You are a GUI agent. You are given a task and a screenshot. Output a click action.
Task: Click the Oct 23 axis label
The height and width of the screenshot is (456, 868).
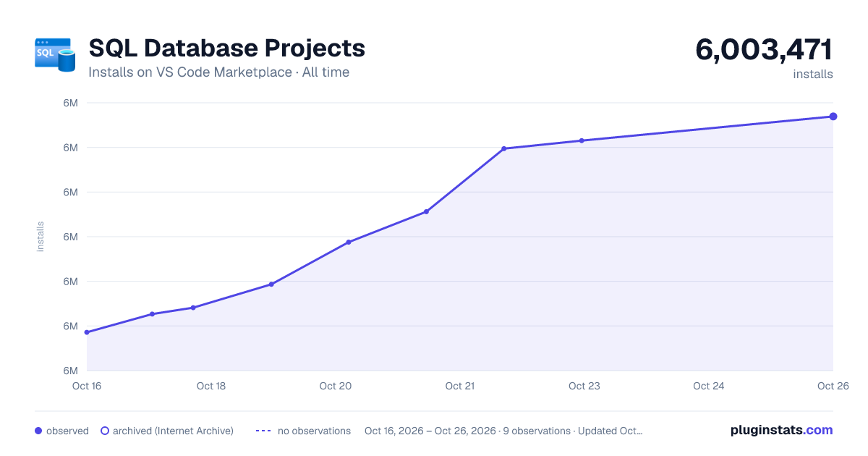[x=584, y=386]
